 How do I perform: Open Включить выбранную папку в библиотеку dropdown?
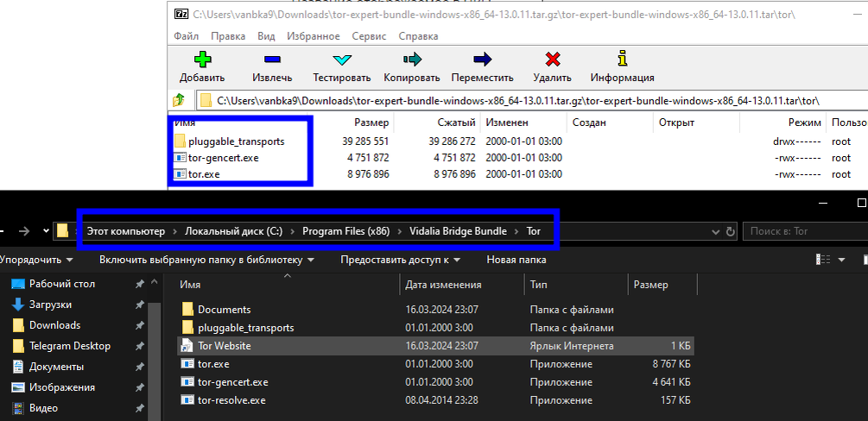pos(207,260)
